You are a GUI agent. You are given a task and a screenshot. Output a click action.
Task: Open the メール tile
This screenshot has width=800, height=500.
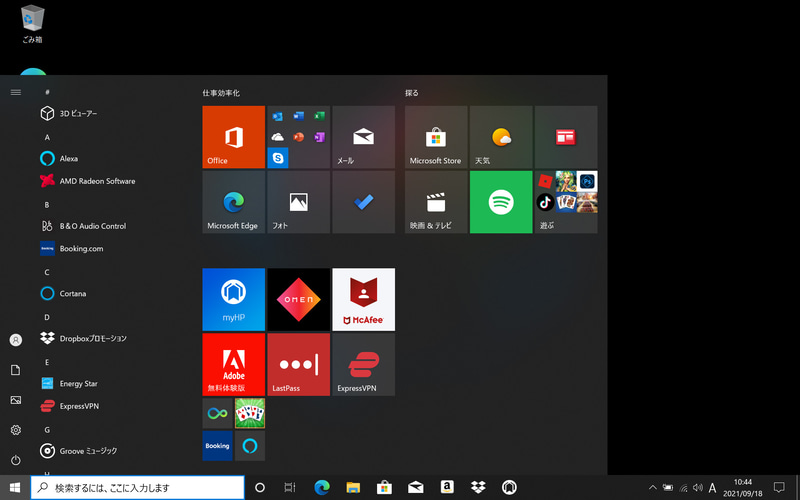(x=363, y=137)
